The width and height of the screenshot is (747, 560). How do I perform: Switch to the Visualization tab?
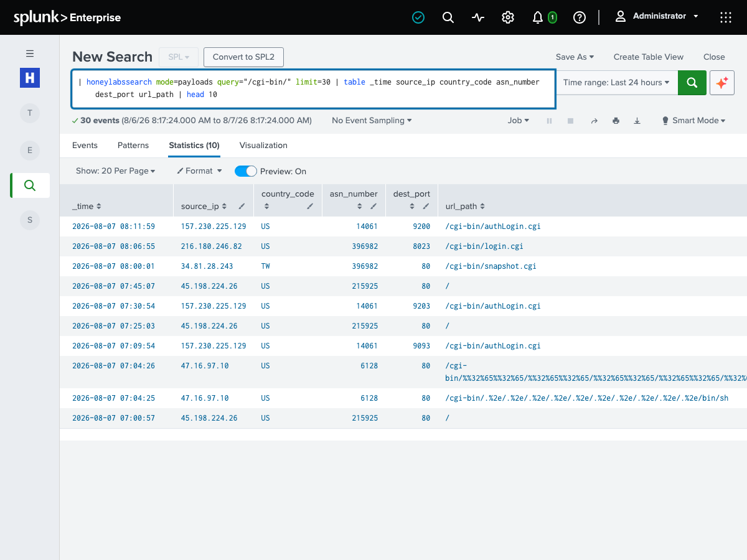click(263, 145)
